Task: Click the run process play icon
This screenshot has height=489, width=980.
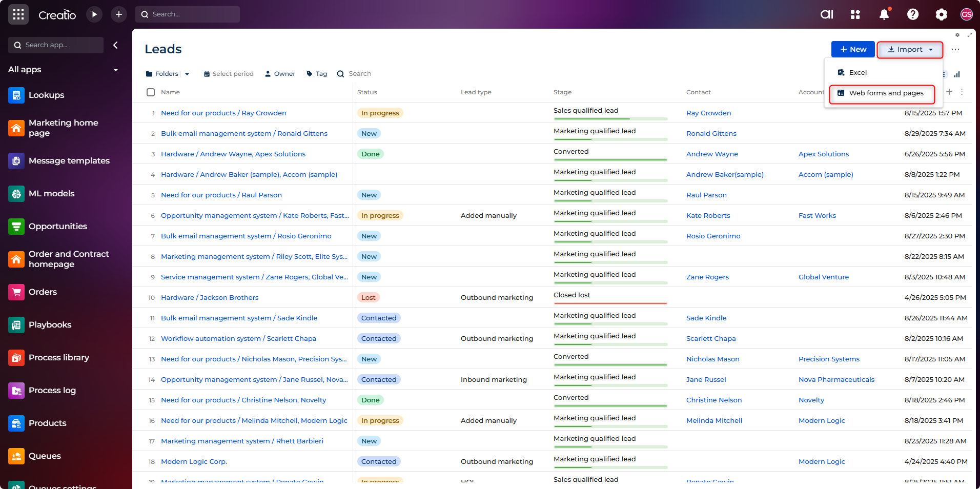Action: click(x=94, y=14)
